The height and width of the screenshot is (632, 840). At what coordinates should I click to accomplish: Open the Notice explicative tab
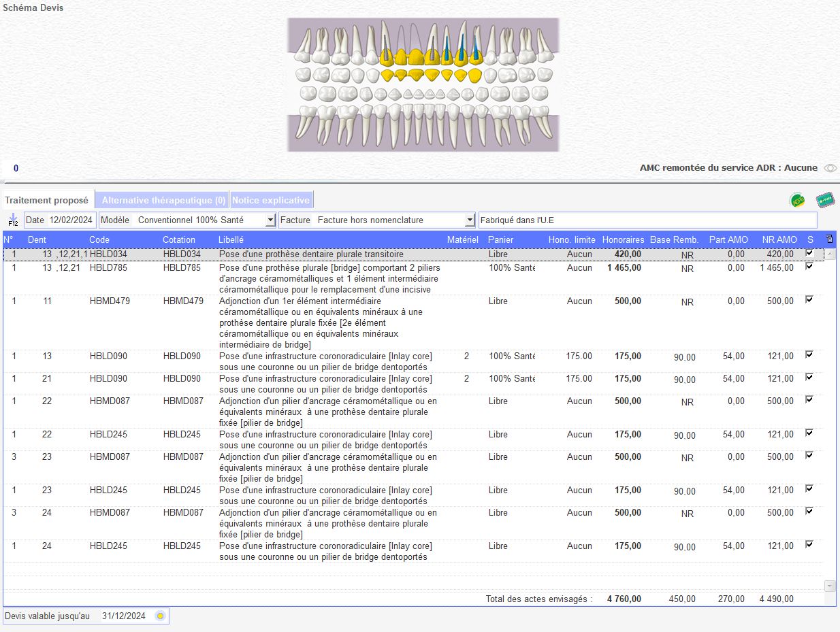[271, 200]
